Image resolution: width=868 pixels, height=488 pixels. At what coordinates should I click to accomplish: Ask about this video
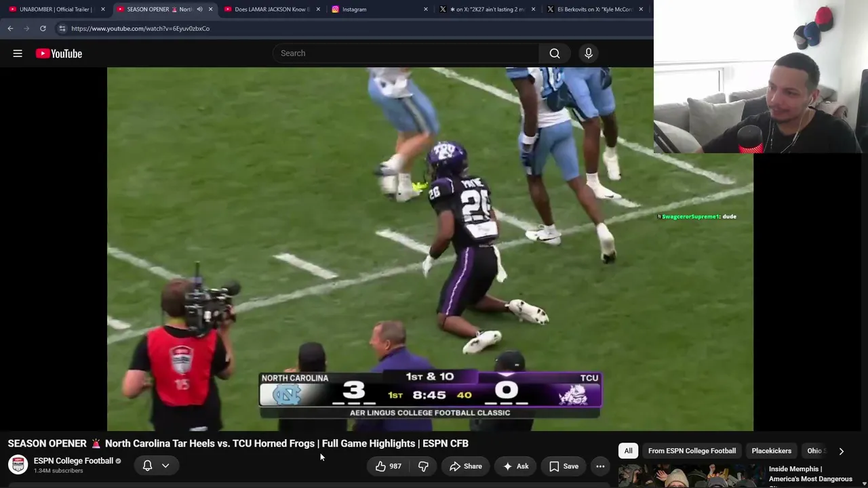(515, 466)
